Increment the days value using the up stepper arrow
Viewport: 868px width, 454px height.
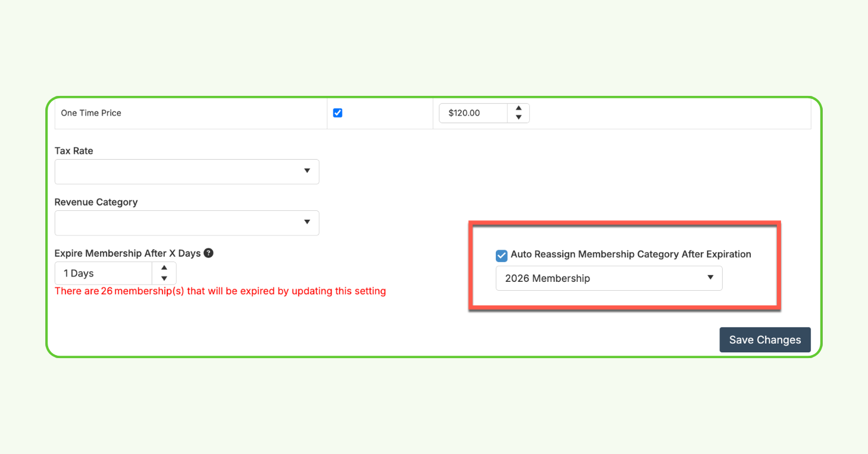164,269
